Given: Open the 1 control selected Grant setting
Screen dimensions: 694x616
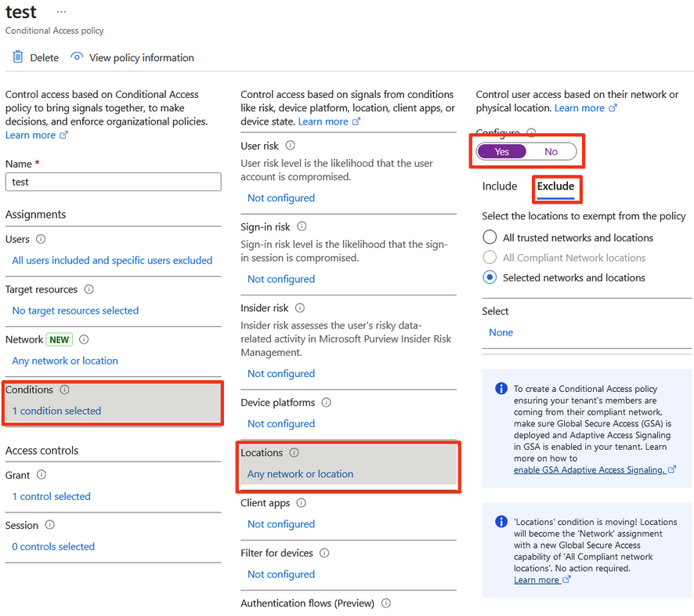Looking at the screenshot, I should (51, 496).
